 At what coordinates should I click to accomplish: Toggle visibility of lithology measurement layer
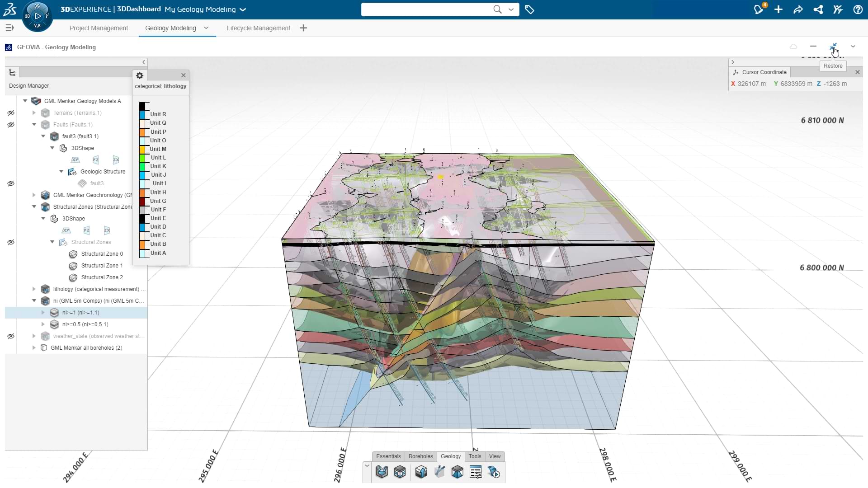[11, 289]
